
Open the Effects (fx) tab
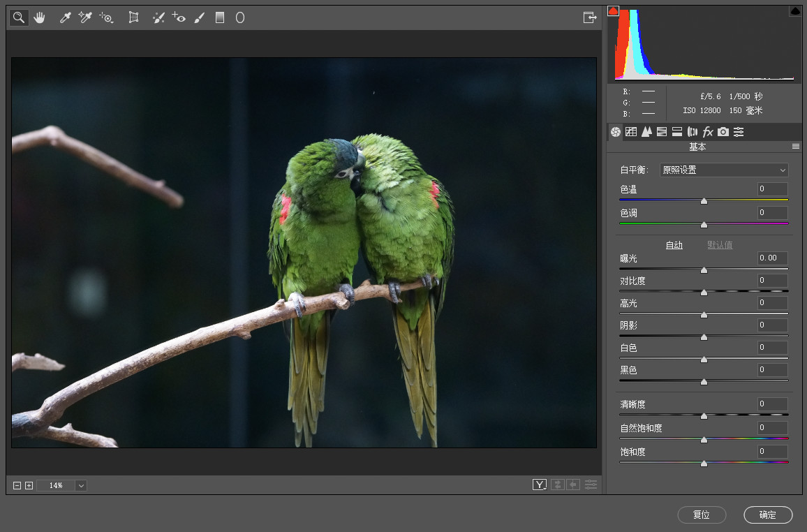(708, 132)
